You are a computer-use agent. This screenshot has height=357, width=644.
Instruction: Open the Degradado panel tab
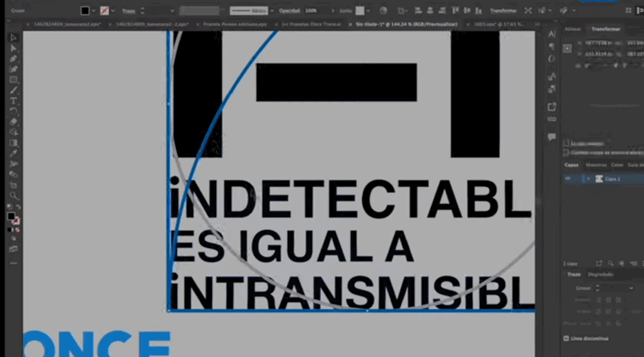pos(600,274)
